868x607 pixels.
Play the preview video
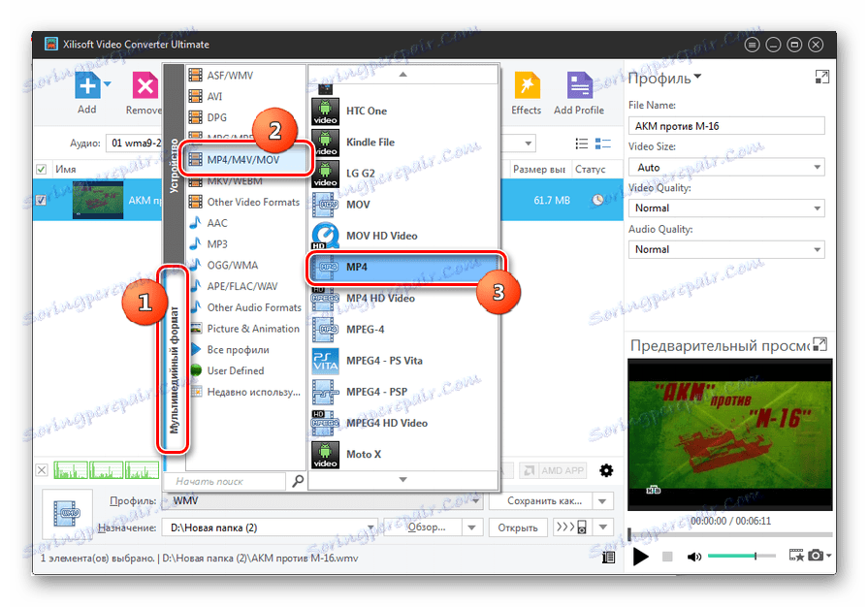point(641,557)
